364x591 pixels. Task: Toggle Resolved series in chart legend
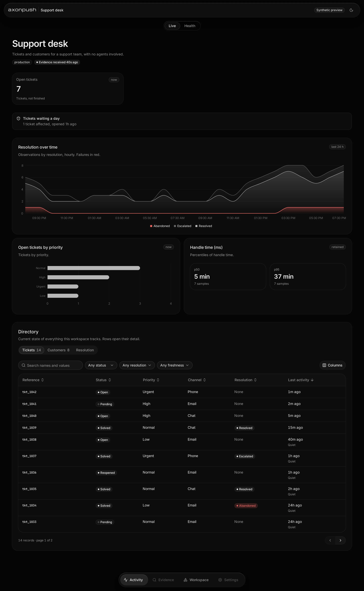coord(204,226)
